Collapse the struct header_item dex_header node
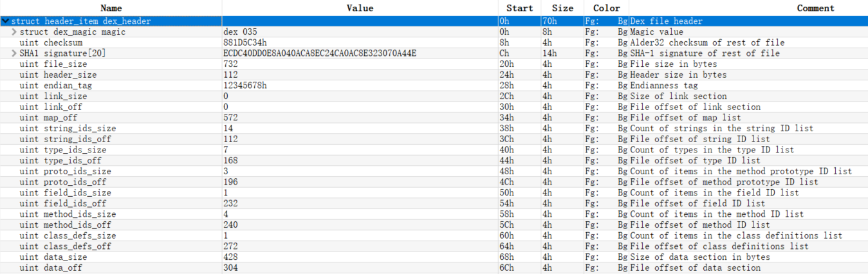This screenshot has width=868, height=274. [6, 21]
